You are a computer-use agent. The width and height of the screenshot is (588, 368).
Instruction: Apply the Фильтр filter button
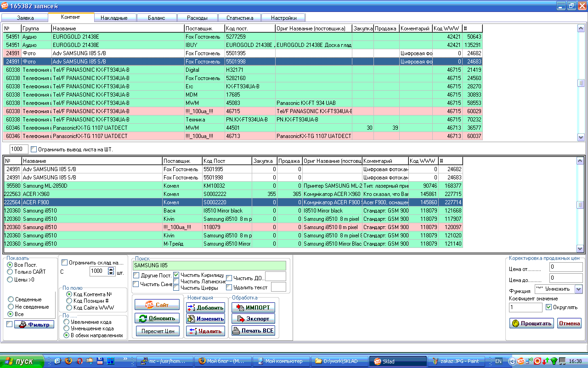34,325
